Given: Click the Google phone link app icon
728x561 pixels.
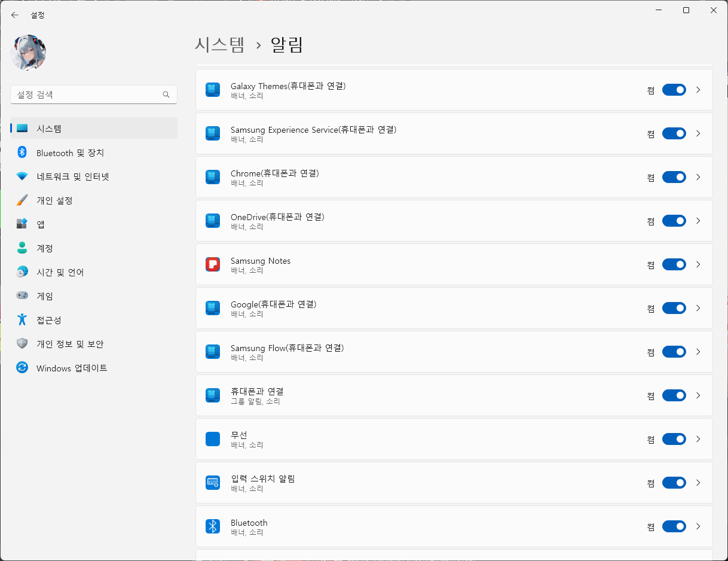Looking at the screenshot, I should pyautogui.click(x=213, y=308).
